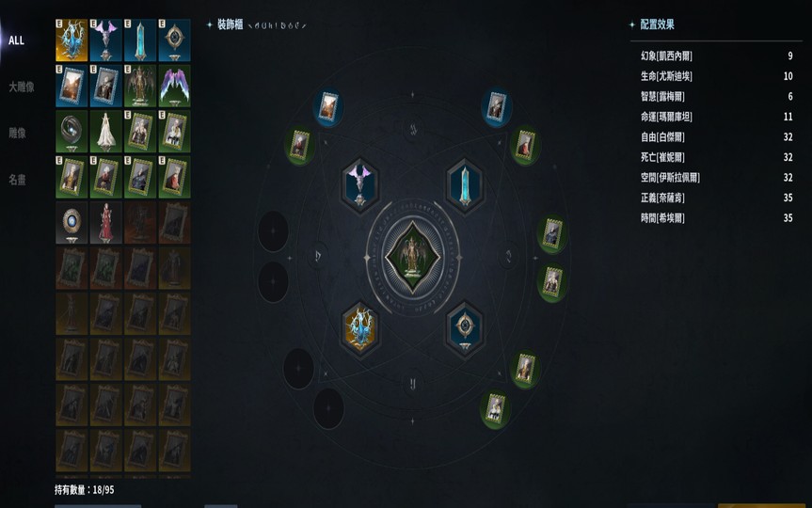Viewport: 812px width, 508px height.
Task: Click the dark sphere item in inventory
Action: click(x=72, y=132)
